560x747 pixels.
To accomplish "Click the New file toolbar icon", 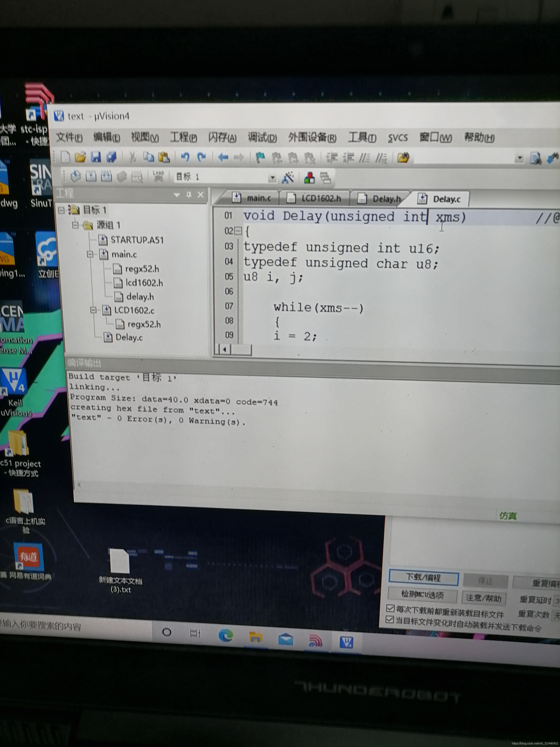I will coord(66,157).
